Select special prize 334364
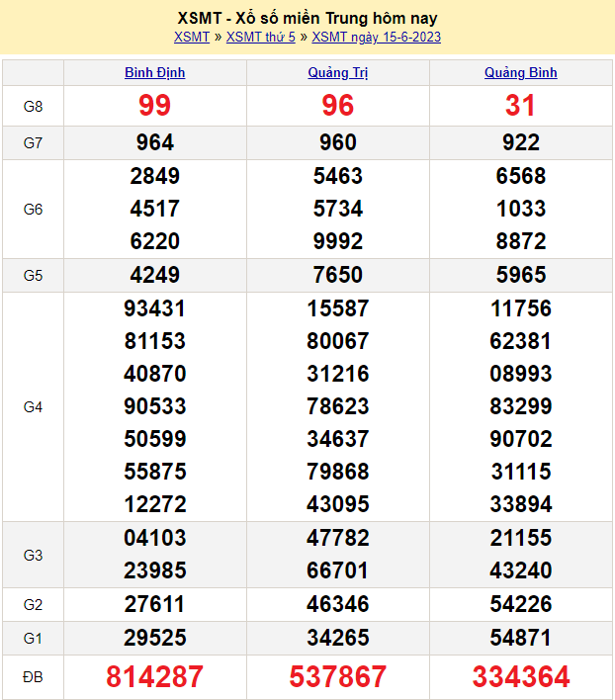Image resolution: width=615 pixels, height=700 pixels. [521, 676]
